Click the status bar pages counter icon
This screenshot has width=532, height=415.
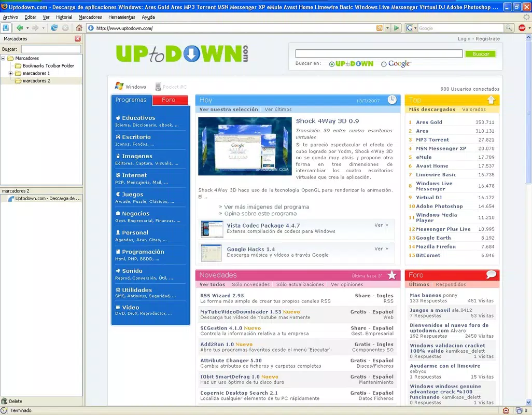tap(519, 410)
